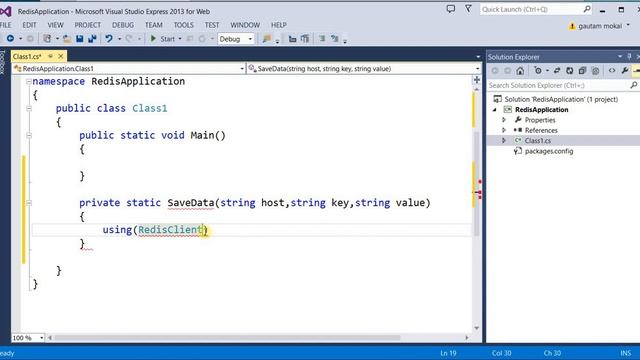
Task: Open the TEAM menu
Action: click(153, 25)
